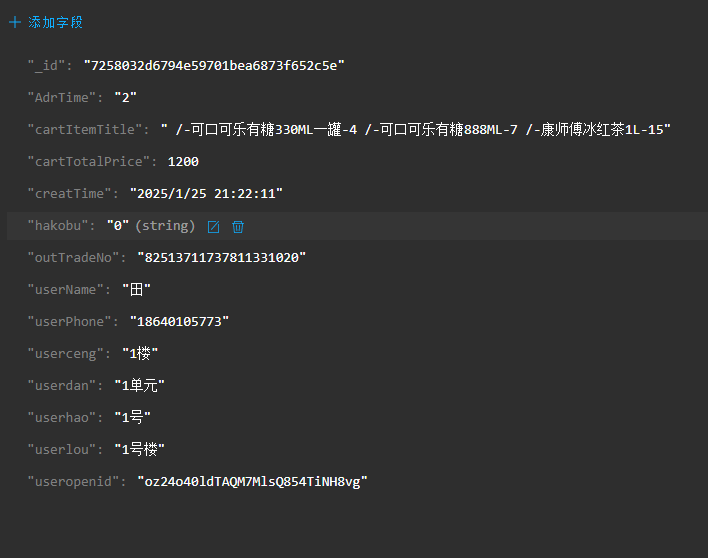The image size is (708, 558).
Task: Click the useropenid value string
Action: click(252, 482)
